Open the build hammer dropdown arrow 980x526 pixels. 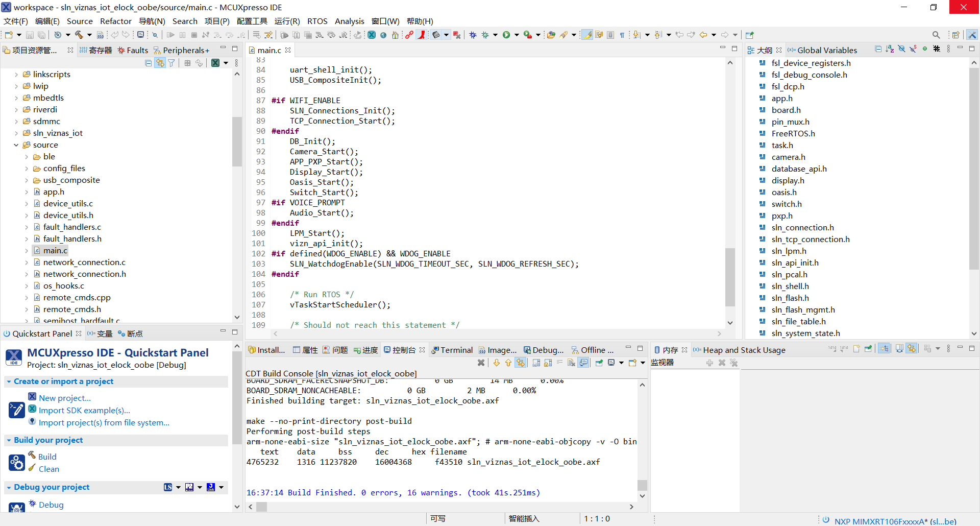tap(89, 35)
